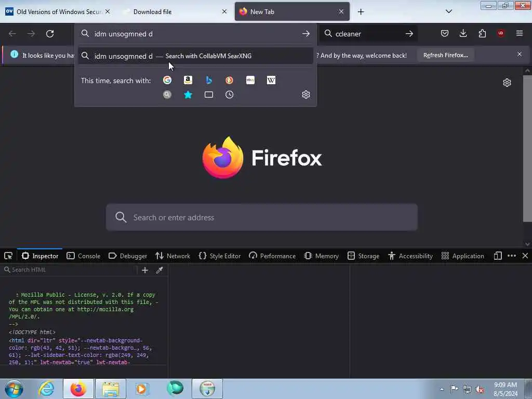532x399 pixels.
Task: Open the Memory panel tab
Action: pos(321,256)
